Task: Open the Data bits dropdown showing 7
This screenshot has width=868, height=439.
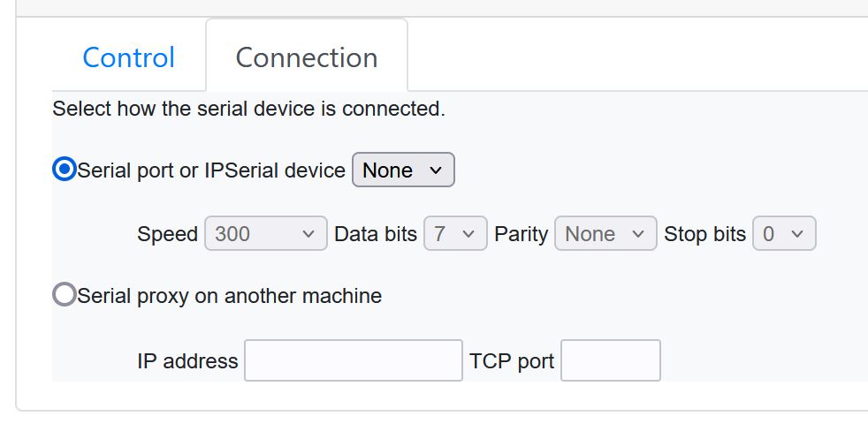Action: [x=455, y=233]
